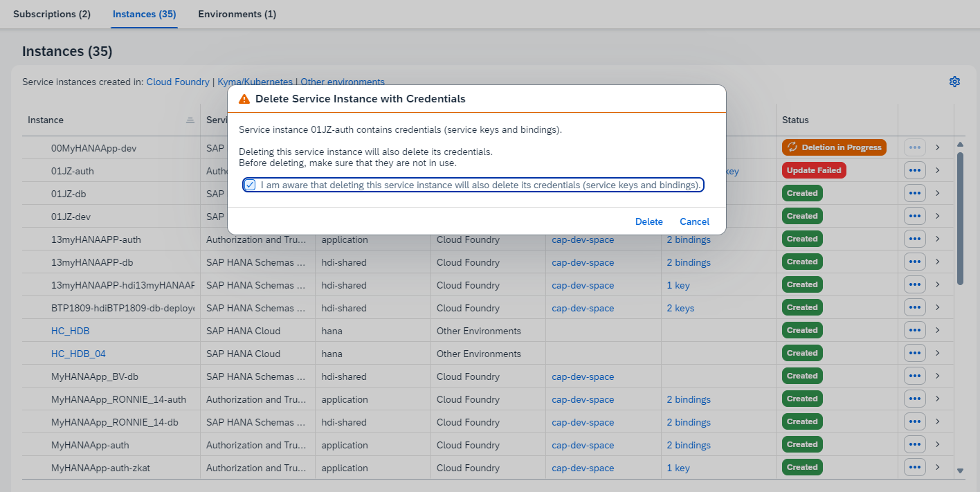
Task: Open the actions menu for MyHANAApp_RONNIE_14-auth
Action: click(914, 399)
